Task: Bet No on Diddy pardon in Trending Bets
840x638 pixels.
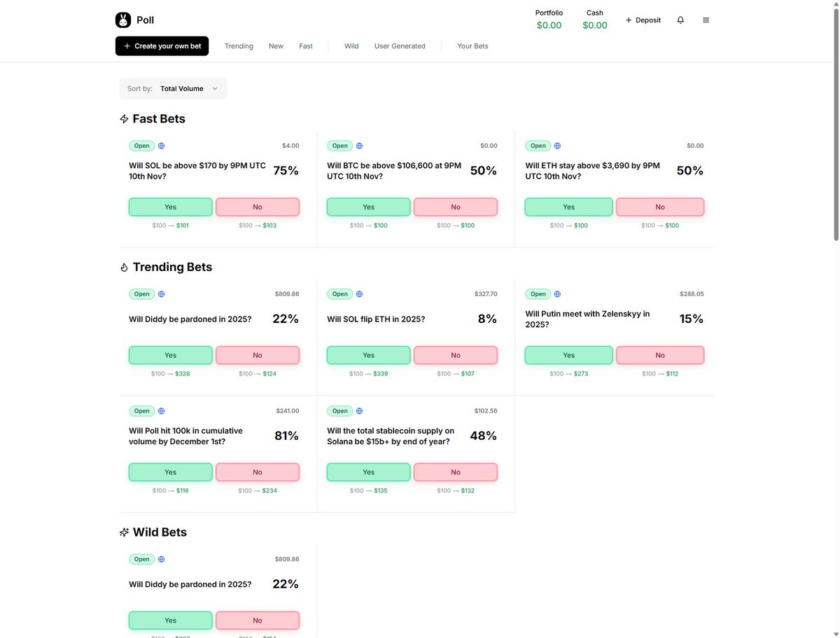Action: [258, 356]
